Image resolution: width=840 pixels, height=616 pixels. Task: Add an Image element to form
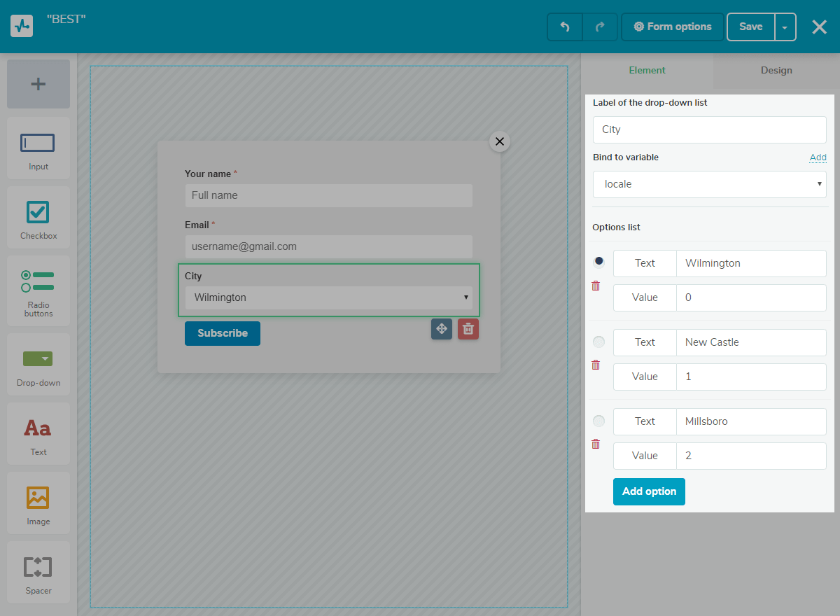click(x=38, y=504)
